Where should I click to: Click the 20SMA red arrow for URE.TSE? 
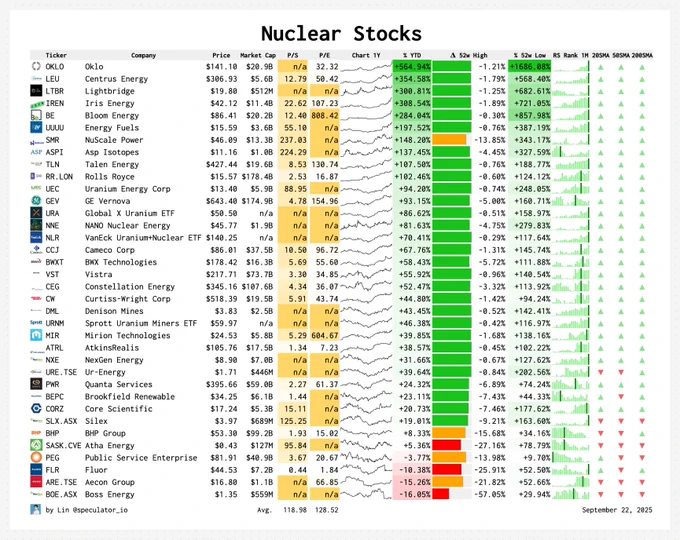pyautogui.click(x=601, y=372)
